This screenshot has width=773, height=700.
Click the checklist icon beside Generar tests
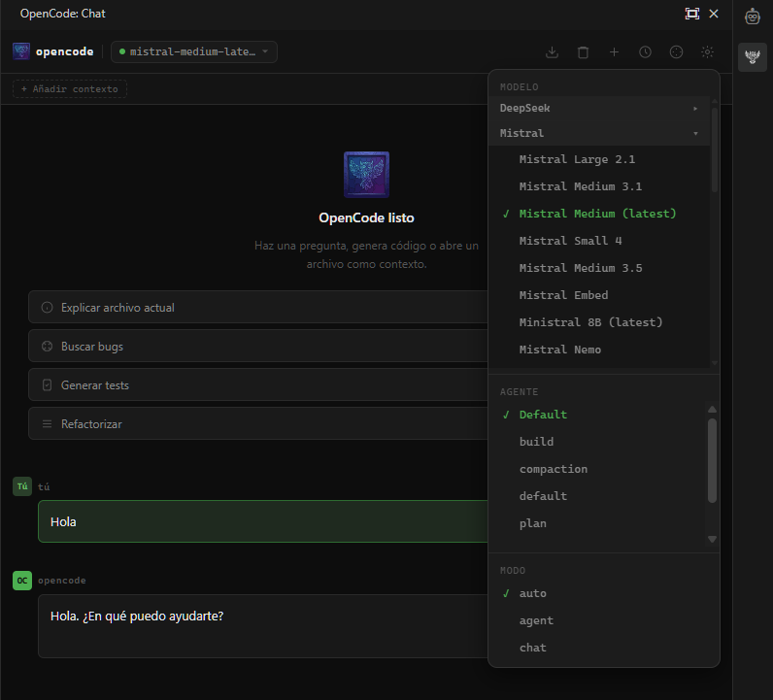coord(47,385)
